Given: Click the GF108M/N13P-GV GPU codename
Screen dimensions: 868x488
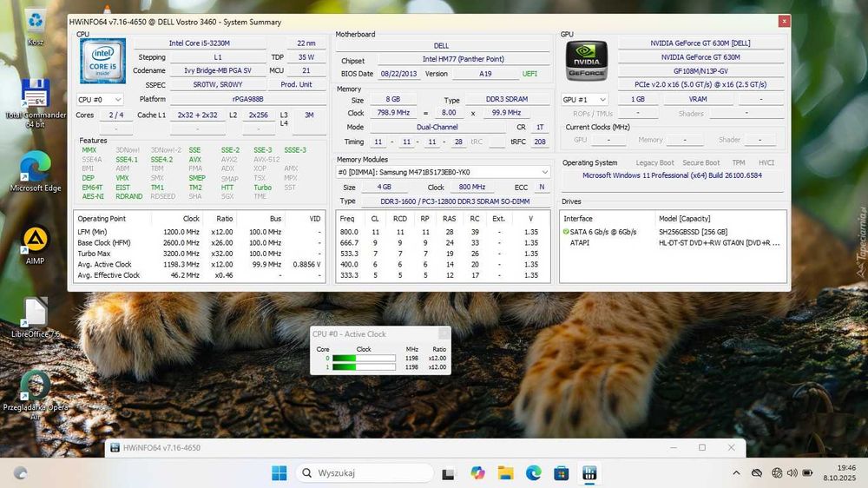Looking at the screenshot, I should coord(700,71).
